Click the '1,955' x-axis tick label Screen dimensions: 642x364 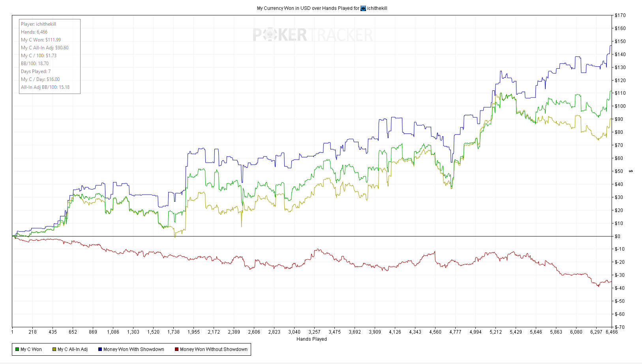point(194,332)
